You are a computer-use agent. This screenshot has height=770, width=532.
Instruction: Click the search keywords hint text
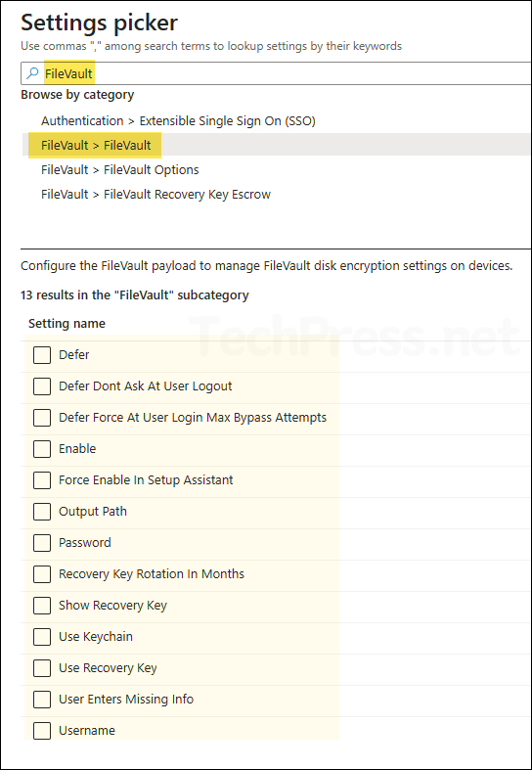(211, 46)
